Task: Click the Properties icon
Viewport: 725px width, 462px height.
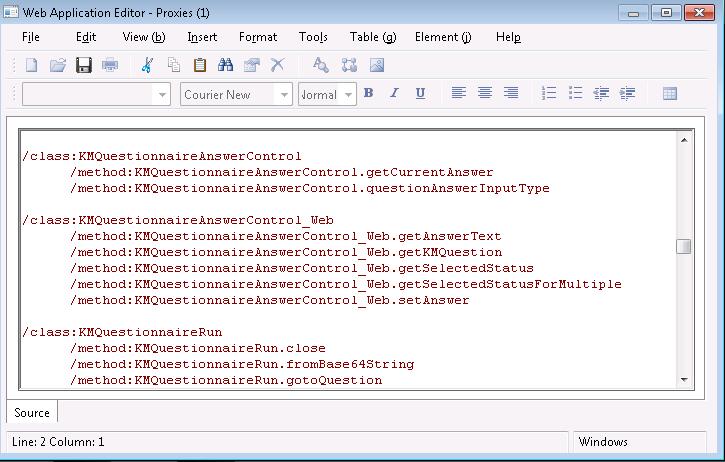Action: (252, 65)
